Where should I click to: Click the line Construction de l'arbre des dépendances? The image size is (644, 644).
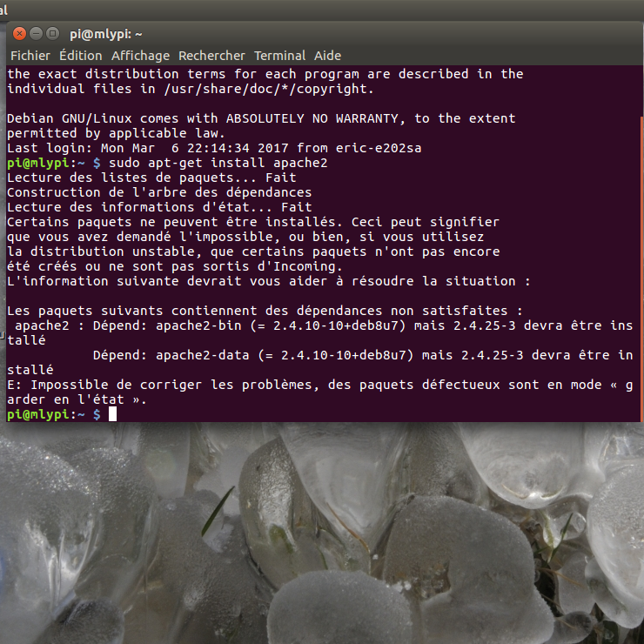(159, 192)
